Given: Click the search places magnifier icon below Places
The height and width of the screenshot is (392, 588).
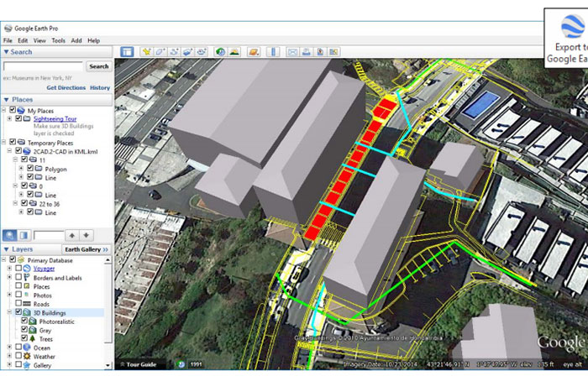Looking at the screenshot, I should [10, 235].
